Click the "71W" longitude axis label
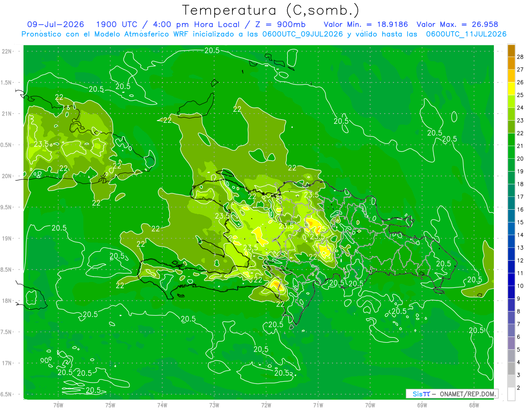Image resolution: width=532 pixels, height=411 pixels. click(x=318, y=405)
